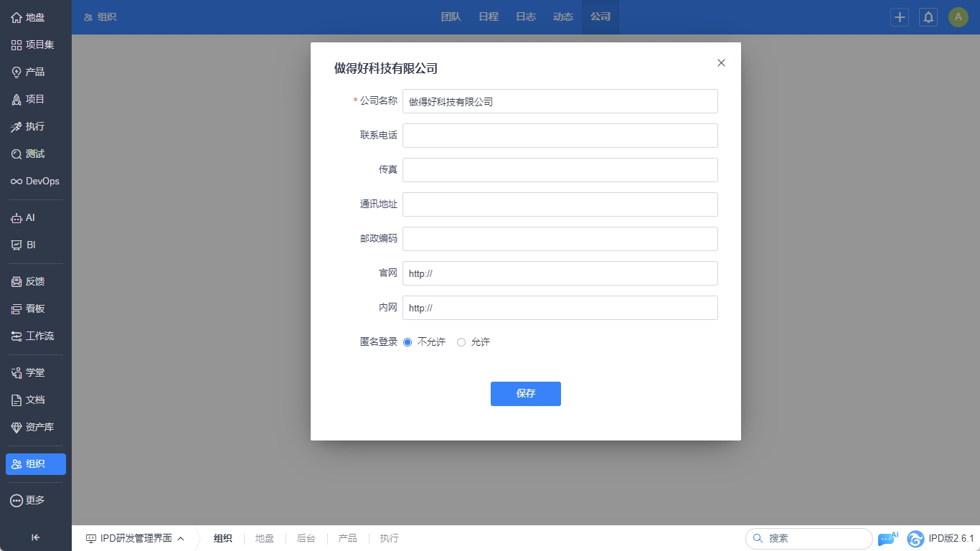Open 后台 in the bottom bar

tap(306, 538)
